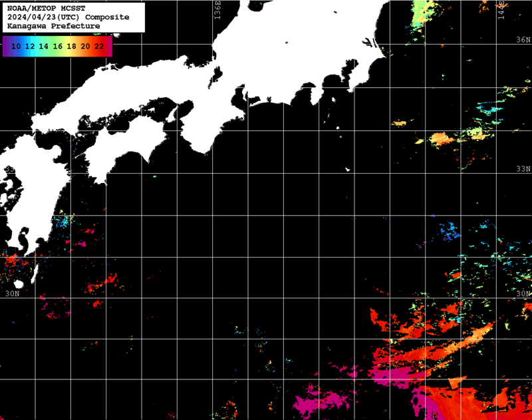
Task: Click the "Kanagawa Prefecture" label
Action: pyautogui.click(x=54, y=26)
